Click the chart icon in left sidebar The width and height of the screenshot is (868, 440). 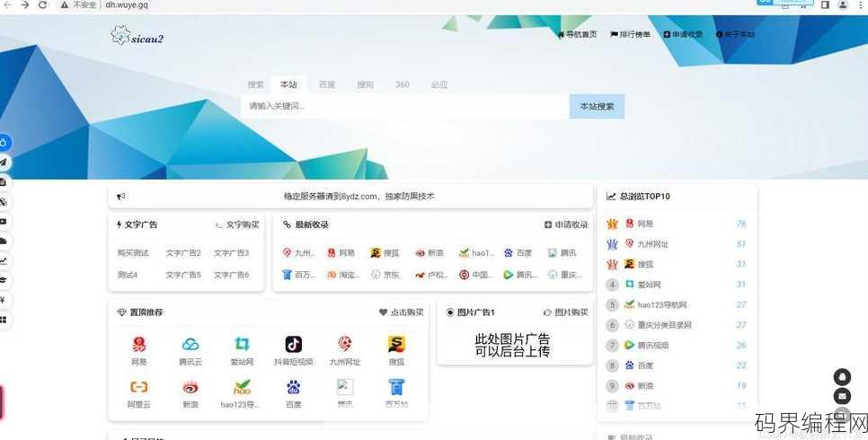4,260
